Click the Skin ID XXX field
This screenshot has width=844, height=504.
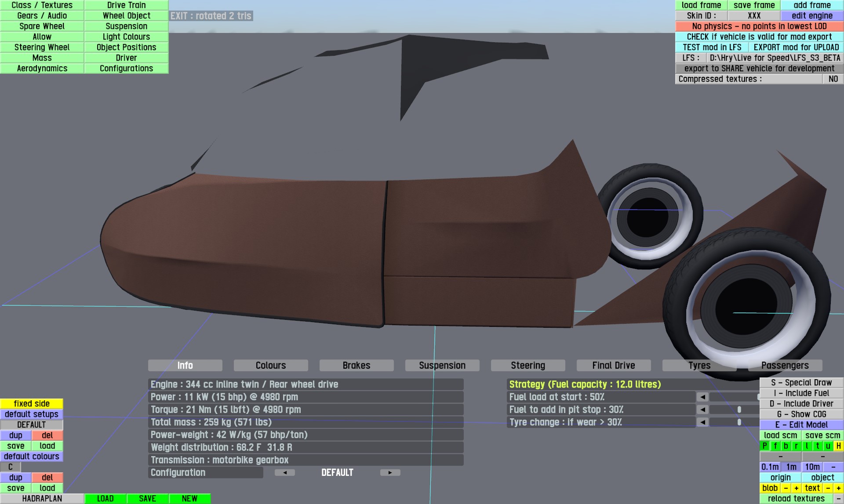click(x=754, y=16)
